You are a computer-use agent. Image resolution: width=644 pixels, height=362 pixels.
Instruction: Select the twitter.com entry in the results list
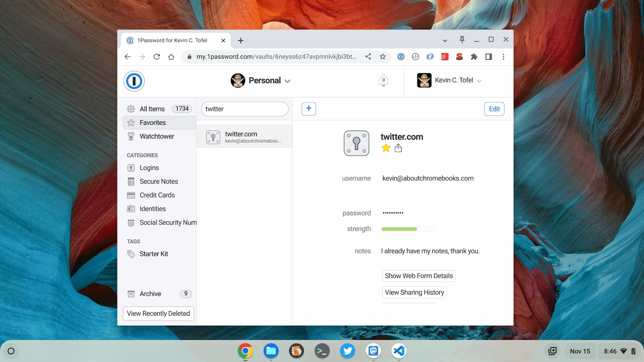tap(244, 137)
